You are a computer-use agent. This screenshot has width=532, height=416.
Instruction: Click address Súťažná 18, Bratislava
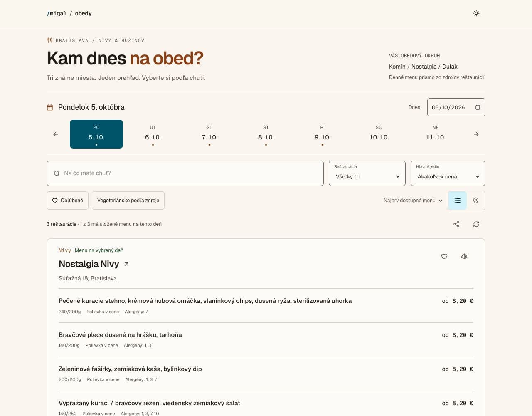click(x=88, y=278)
